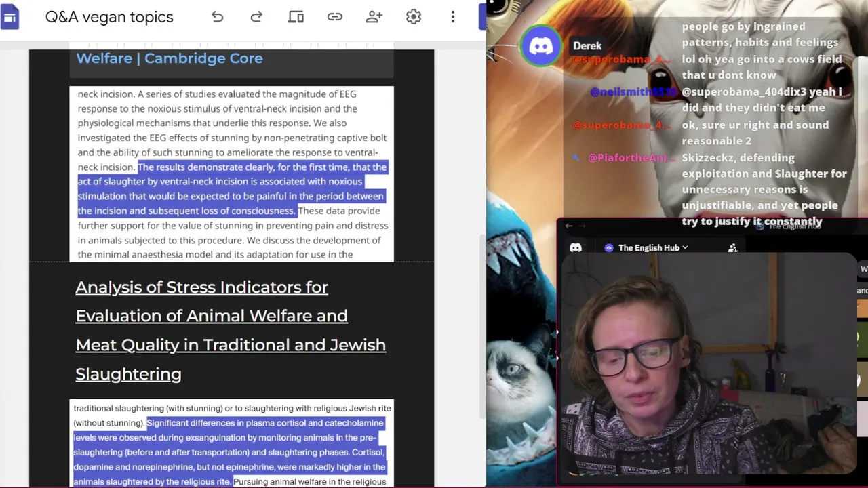Add collaborators with the person-plus icon
Viewport: 868px width, 488px height.
coord(374,17)
